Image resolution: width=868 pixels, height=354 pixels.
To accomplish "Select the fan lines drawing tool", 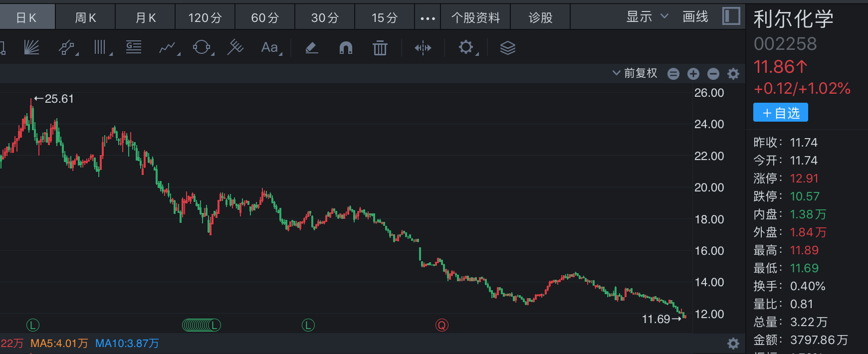I will pos(32,48).
